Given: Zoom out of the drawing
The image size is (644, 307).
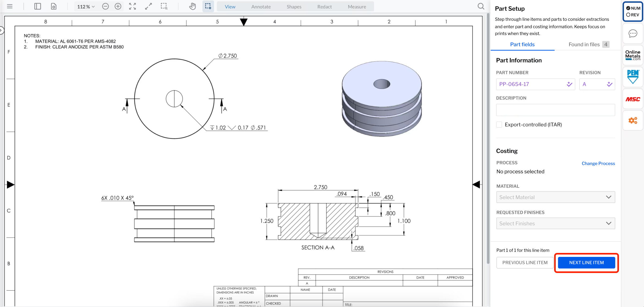Looking at the screenshot, I should coord(105,6).
